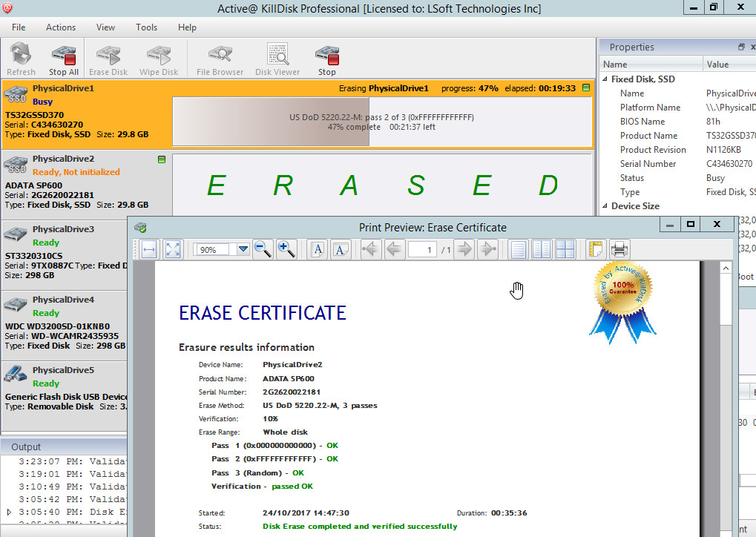Click the Stop All toolbar icon
756x537 pixels.
64,59
